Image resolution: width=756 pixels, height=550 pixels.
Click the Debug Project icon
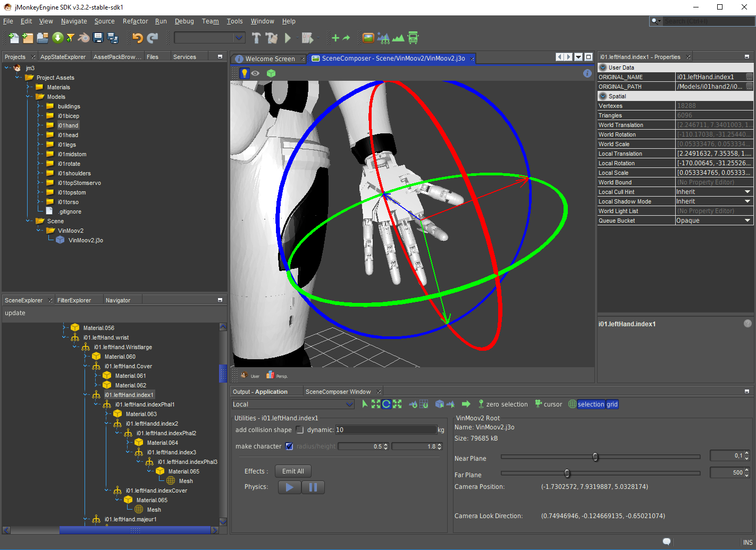tap(308, 38)
